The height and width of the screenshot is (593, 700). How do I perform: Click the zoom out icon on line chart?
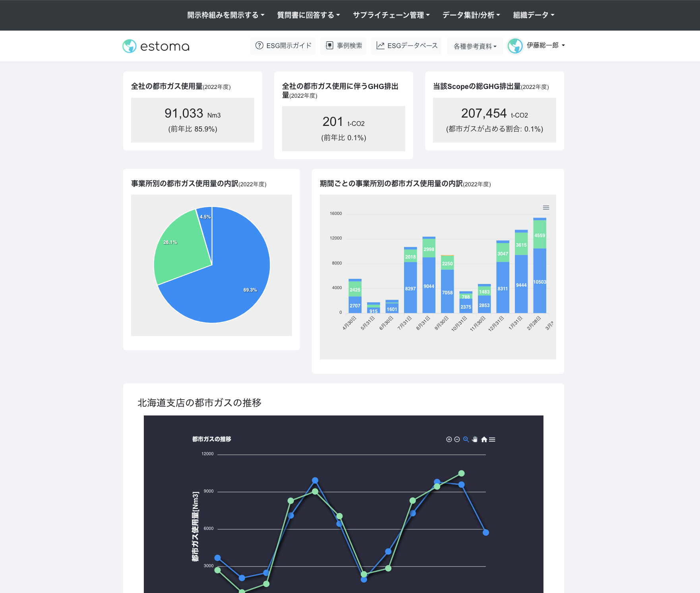click(457, 439)
